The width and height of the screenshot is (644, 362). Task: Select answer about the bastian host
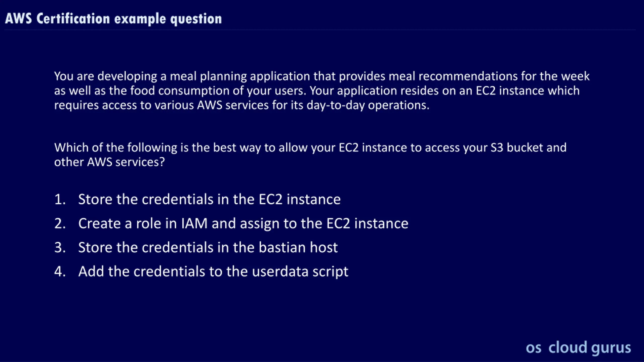pyautogui.click(x=208, y=247)
